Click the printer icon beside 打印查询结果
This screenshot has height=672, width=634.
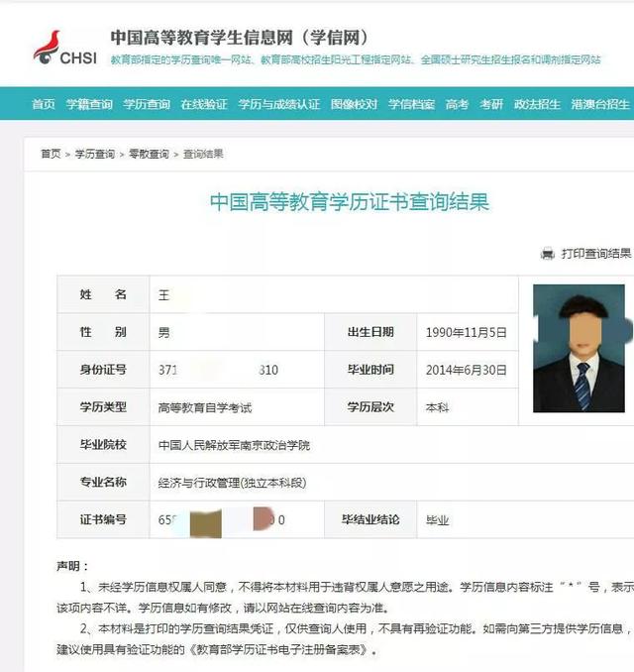click(547, 254)
